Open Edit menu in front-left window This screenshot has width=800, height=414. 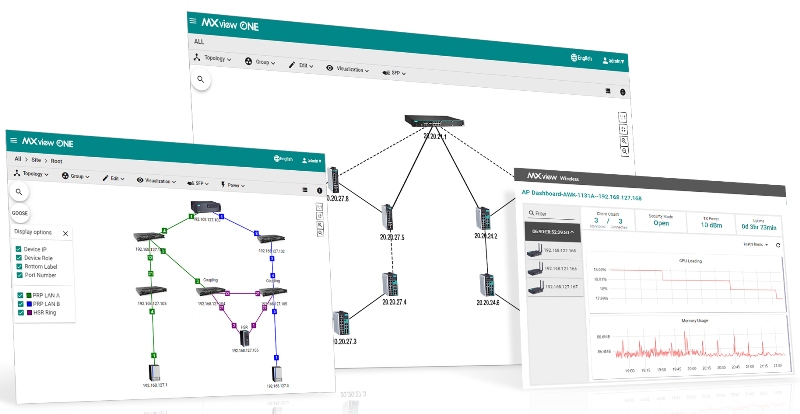point(113,178)
